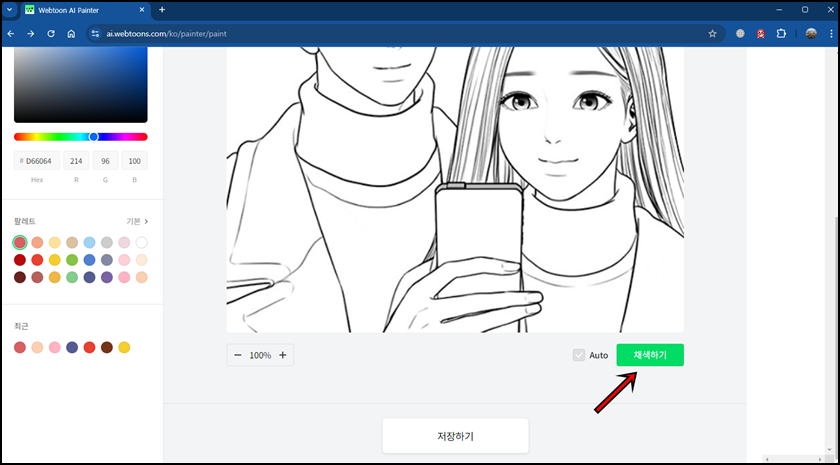
Task: Pick the brown swatch under 최근
Action: click(107, 347)
